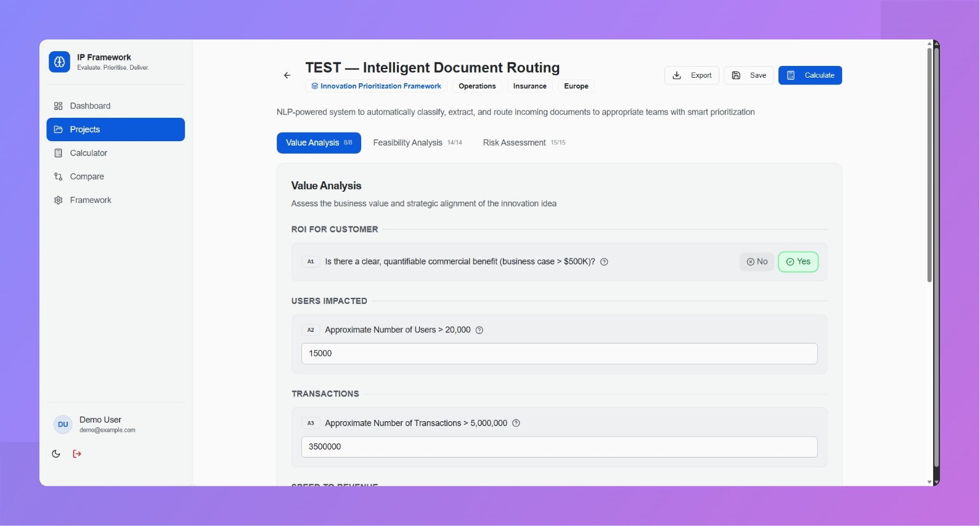
Task: Open help icon for ROI benefit question
Action: pyautogui.click(x=604, y=262)
